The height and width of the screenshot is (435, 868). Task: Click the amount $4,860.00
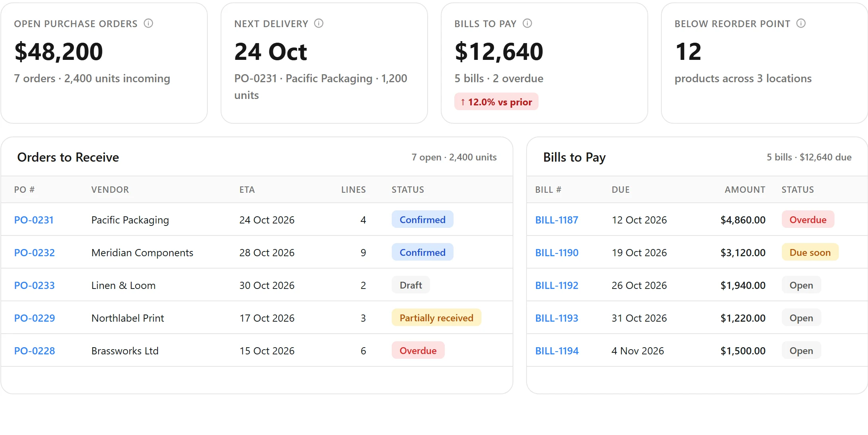point(743,220)
